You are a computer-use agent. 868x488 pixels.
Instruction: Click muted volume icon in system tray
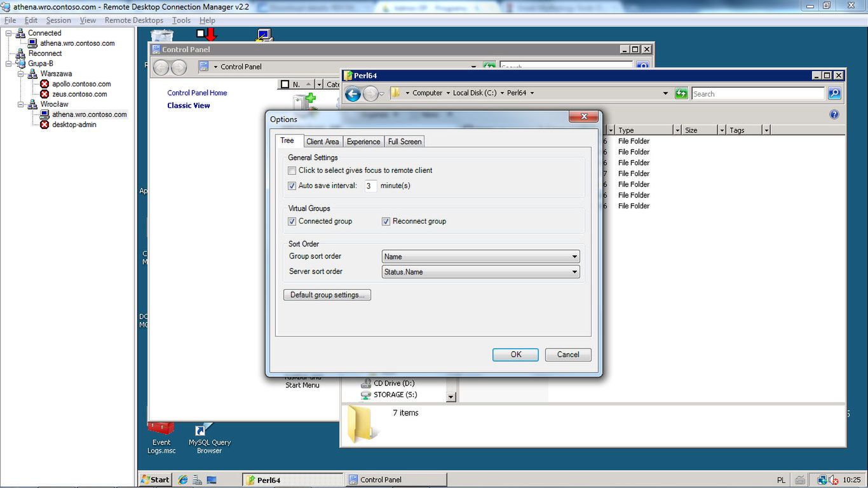pos(833,480)
